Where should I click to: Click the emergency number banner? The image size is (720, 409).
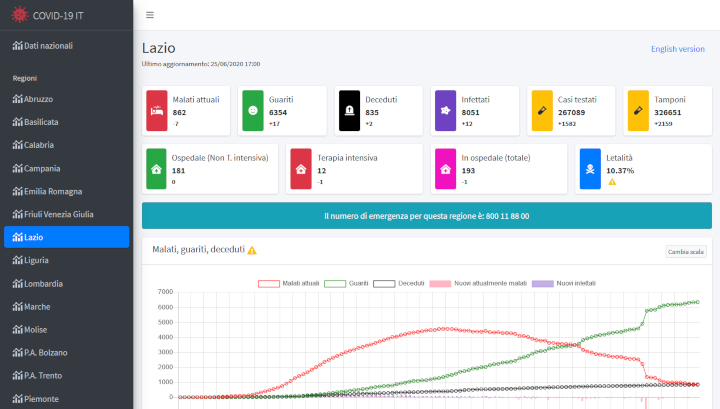click(x=427, y=216)
